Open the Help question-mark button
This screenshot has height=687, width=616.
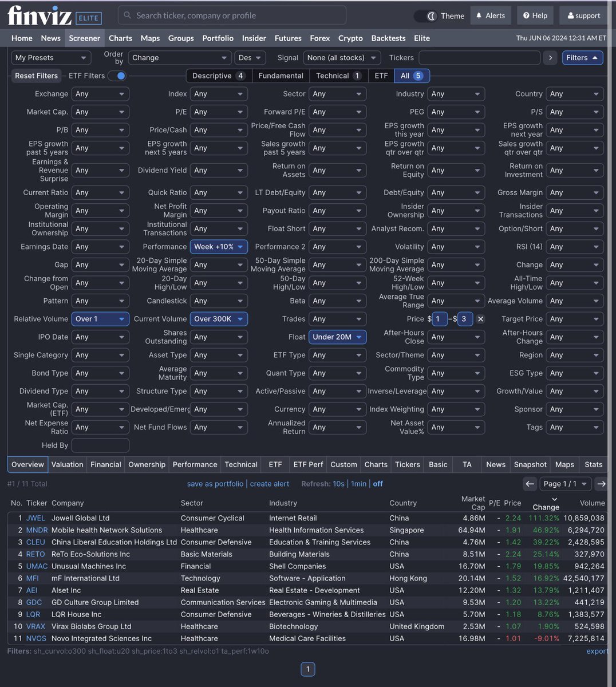(x=535, y=15)
